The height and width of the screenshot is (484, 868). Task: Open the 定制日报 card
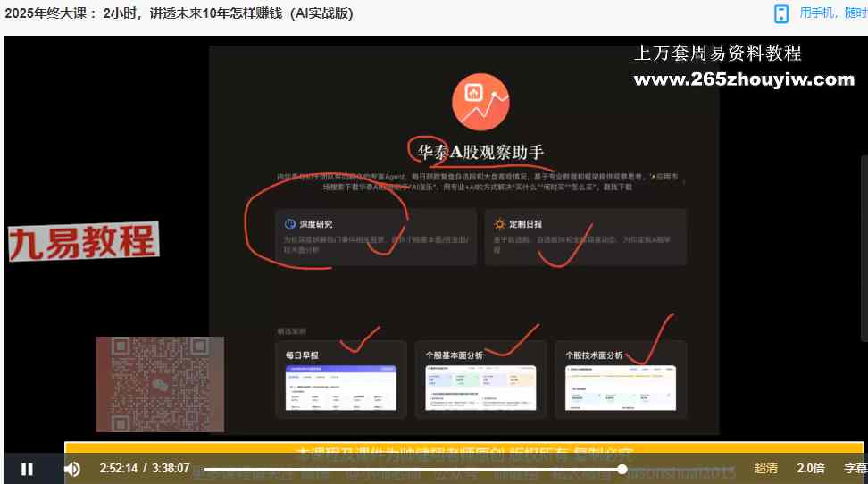coord(586,237)
